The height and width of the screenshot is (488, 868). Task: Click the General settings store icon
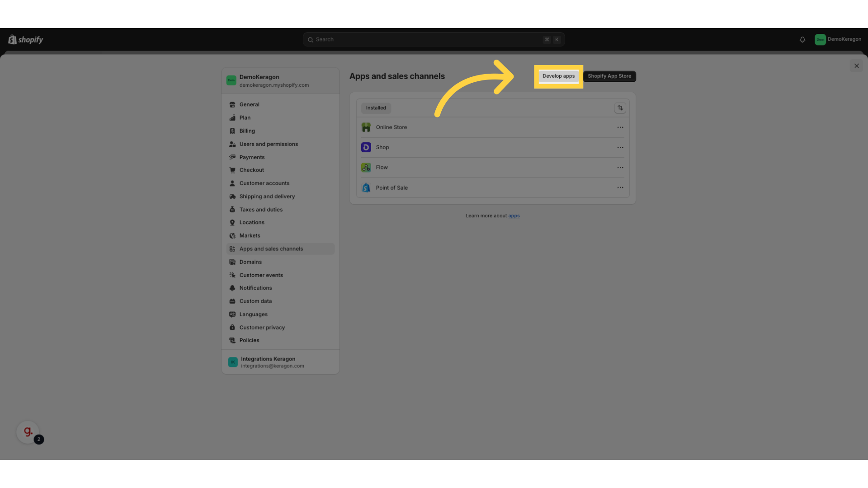click(232, 105)
